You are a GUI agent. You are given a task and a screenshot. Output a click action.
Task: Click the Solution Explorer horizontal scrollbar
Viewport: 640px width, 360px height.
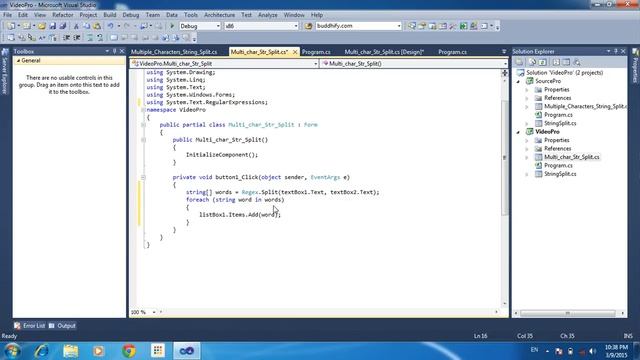pos(567,313)
